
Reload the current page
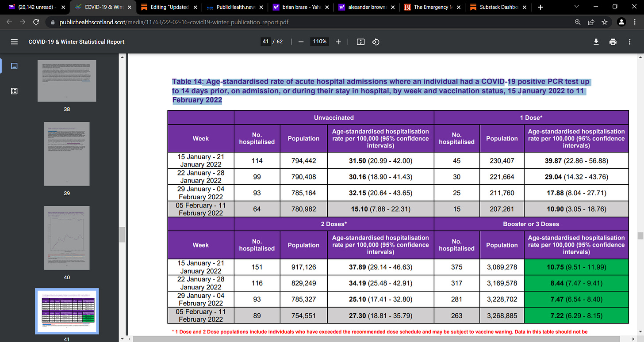coord(36,22)
